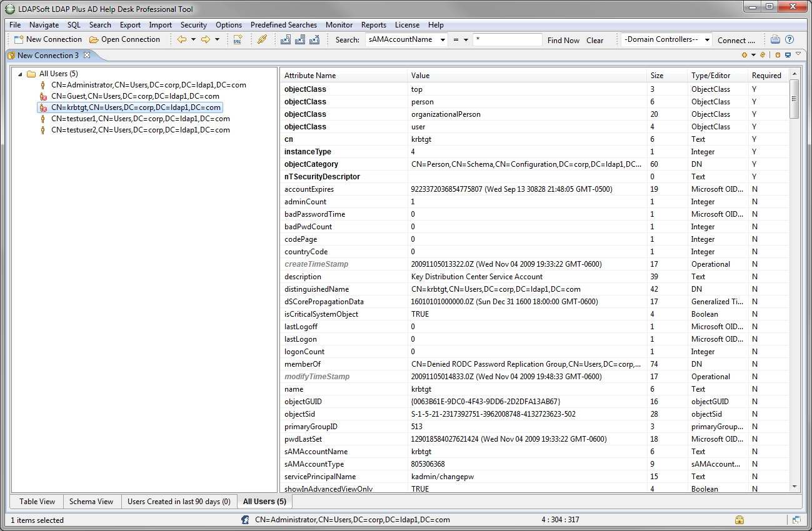812x531 pixels.
Task: Open the Reports menu
Action: click(x=373, y=25)
